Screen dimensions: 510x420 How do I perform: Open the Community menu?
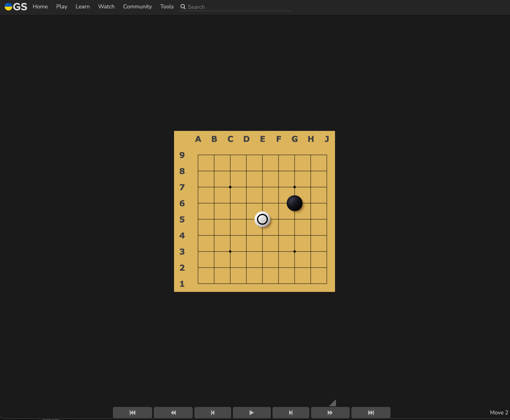(x=137, y=7)
